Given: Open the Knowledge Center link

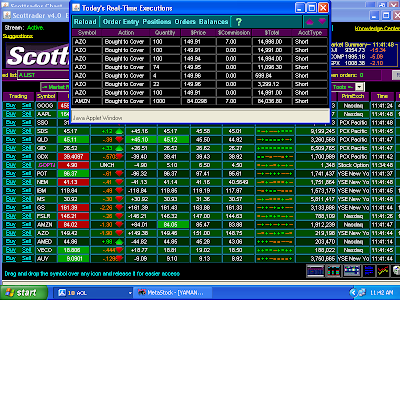Looking at the screenshot, I should [377, 29].
